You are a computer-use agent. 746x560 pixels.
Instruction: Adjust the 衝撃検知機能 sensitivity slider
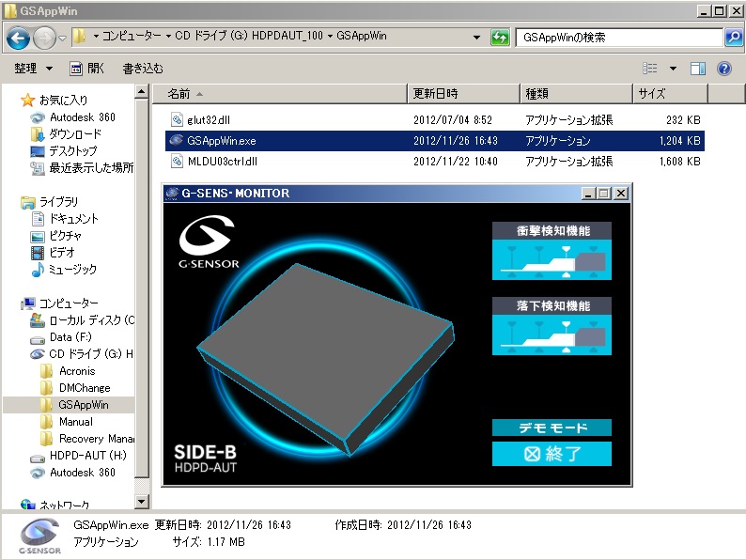click(552, 260)
